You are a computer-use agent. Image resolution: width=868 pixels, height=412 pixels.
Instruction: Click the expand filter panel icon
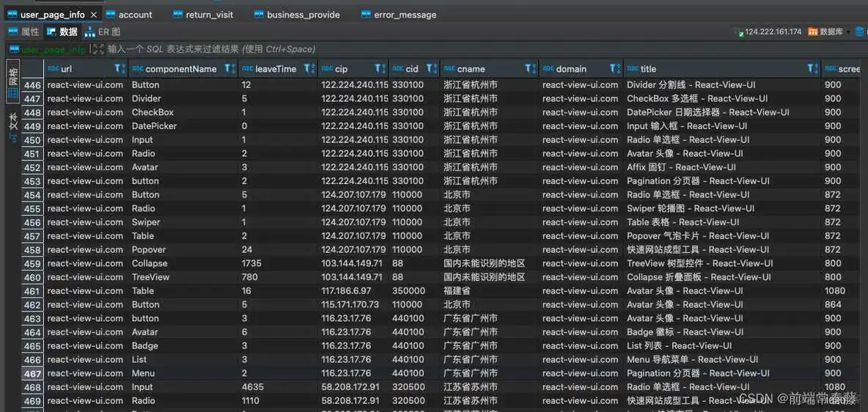click(x=98, y=49)
